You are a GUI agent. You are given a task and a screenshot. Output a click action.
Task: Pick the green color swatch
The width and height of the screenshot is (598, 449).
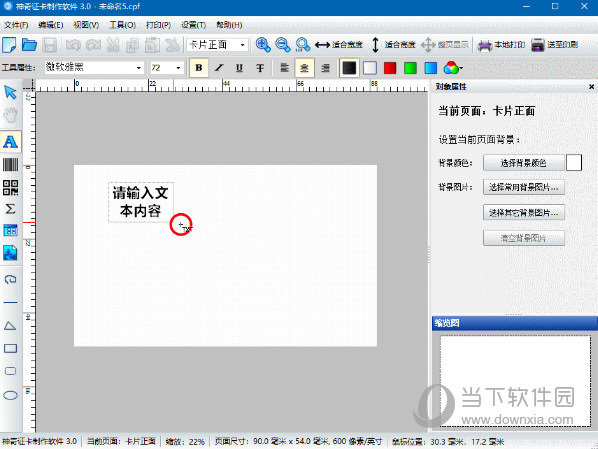coord(410,68)
